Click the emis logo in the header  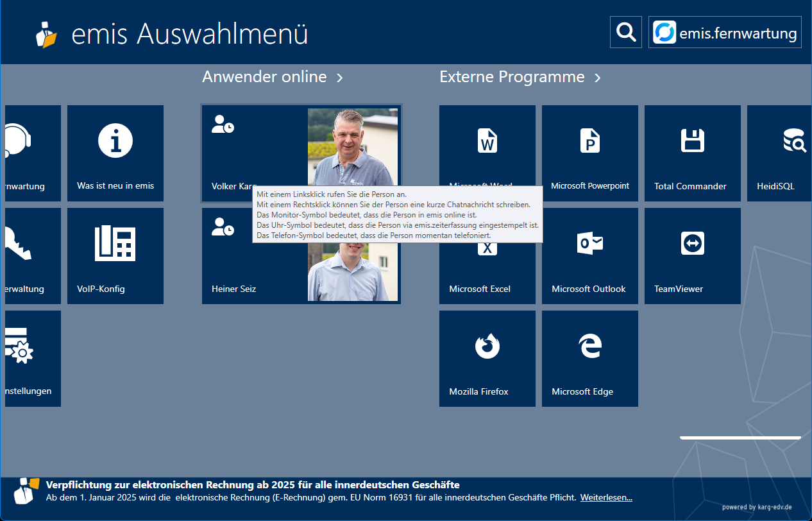tap(46, 34)
